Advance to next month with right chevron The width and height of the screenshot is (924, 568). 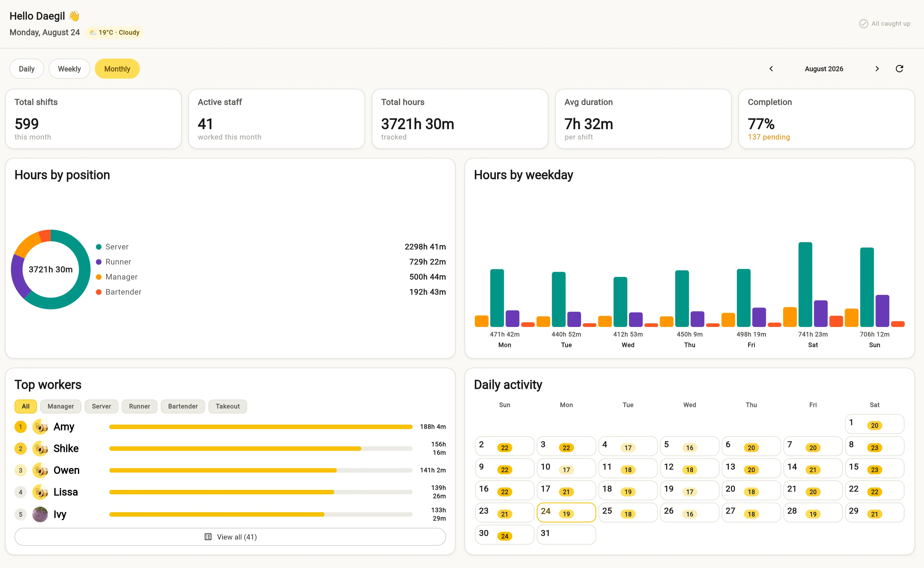tap(877, 69)
